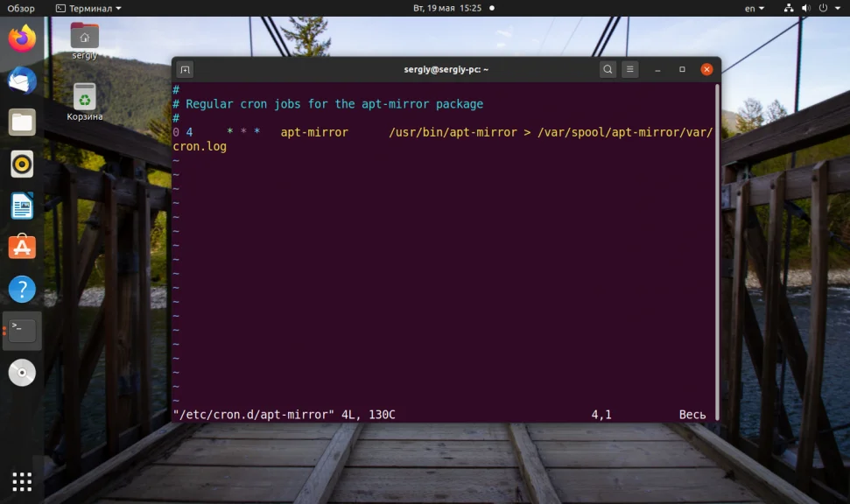
Task: Click the 'sergiy@sergiy-pc: ~' window title
Action: [446, 69]
